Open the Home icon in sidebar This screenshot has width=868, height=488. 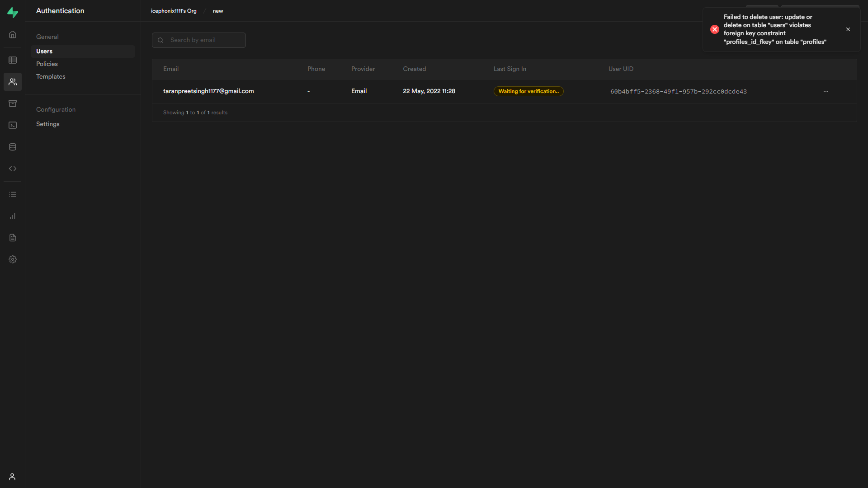click(13, 35)
